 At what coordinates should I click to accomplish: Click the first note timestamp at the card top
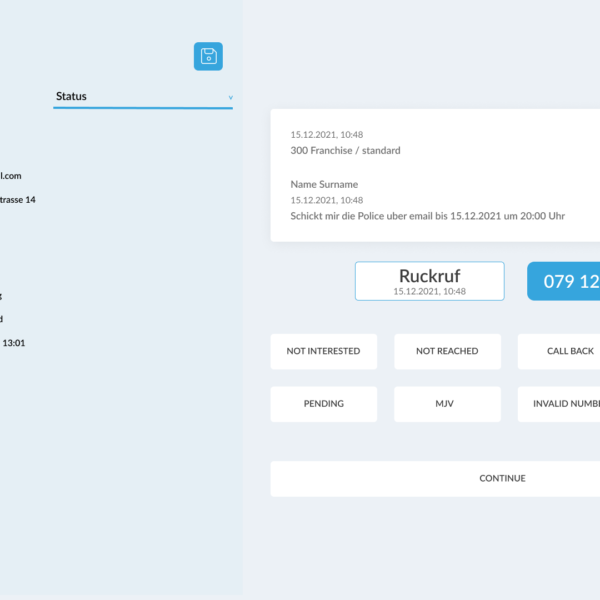click(327, 134)
